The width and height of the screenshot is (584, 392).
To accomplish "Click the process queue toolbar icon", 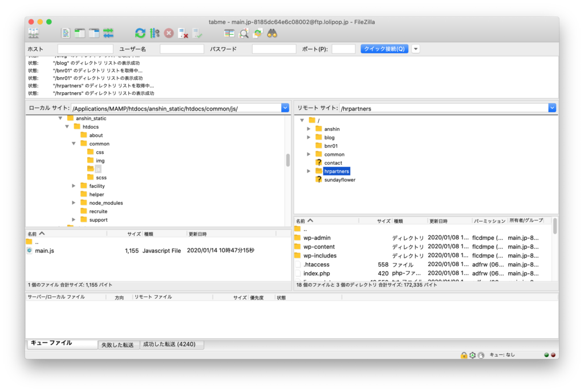I will point(155,33).
